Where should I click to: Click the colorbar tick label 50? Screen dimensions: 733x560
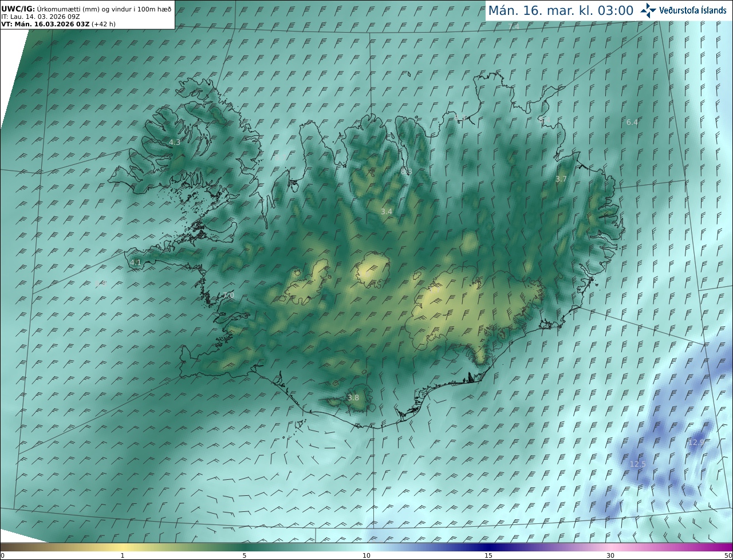(728, 555)
